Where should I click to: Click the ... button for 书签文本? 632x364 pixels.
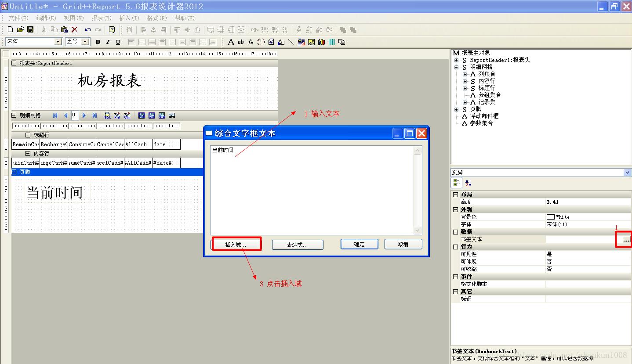626,240
